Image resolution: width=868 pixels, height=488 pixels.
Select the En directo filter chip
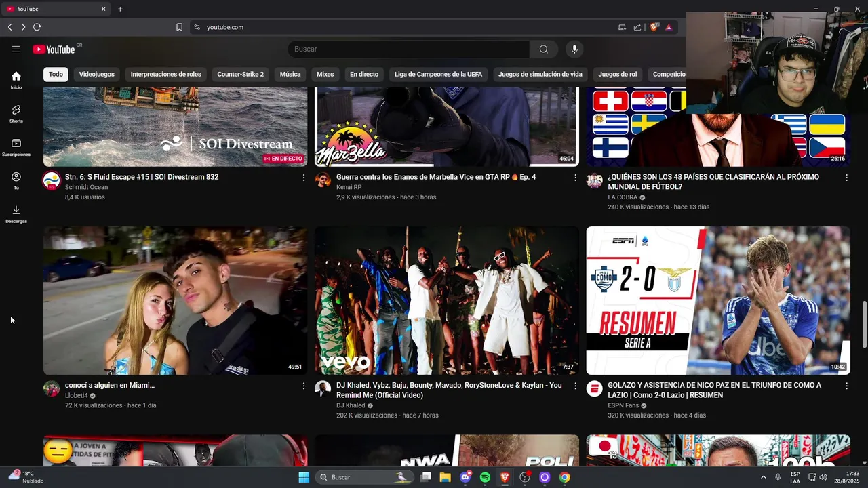(364, 74)
